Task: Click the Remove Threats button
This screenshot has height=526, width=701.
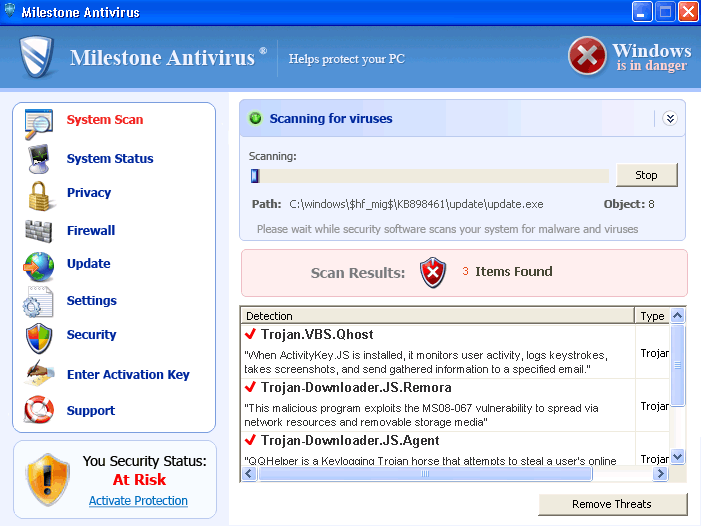Action: pos(612,504)
